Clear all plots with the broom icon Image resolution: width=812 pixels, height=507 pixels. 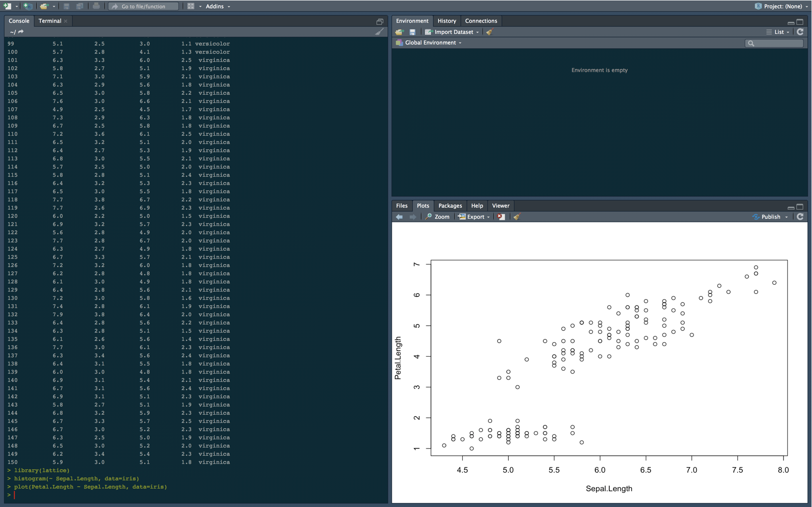517,217
